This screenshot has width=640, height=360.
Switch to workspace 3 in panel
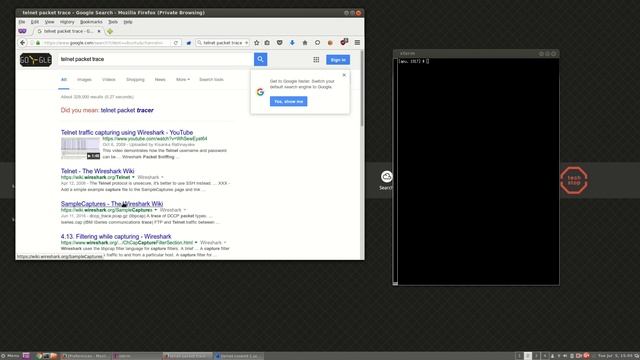point(536,356)
